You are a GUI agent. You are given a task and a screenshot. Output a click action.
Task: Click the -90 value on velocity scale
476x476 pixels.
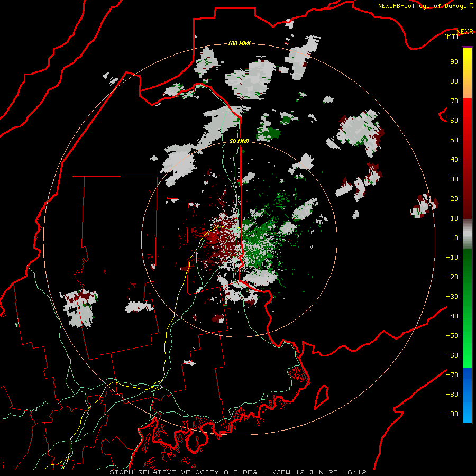pyautogui.click(x=452, y=414)
